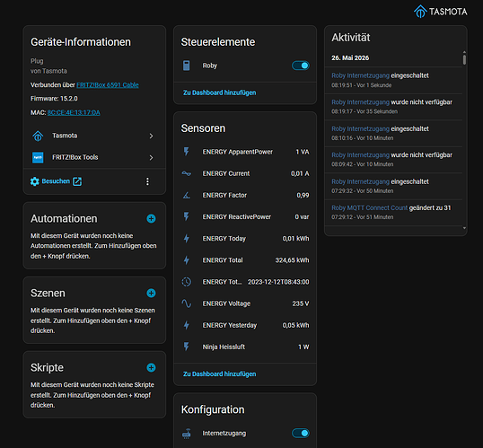Viewport: 483px width, 448px height.
Task: Click the ENERGY Current sensor icon
Action: 187,173
